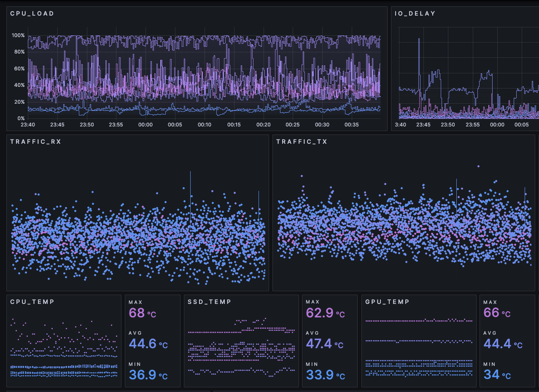This screenshot has width=539, height=392.
Task: Select the GPU_TEMP panel header
Action: [x=387, y=302]
